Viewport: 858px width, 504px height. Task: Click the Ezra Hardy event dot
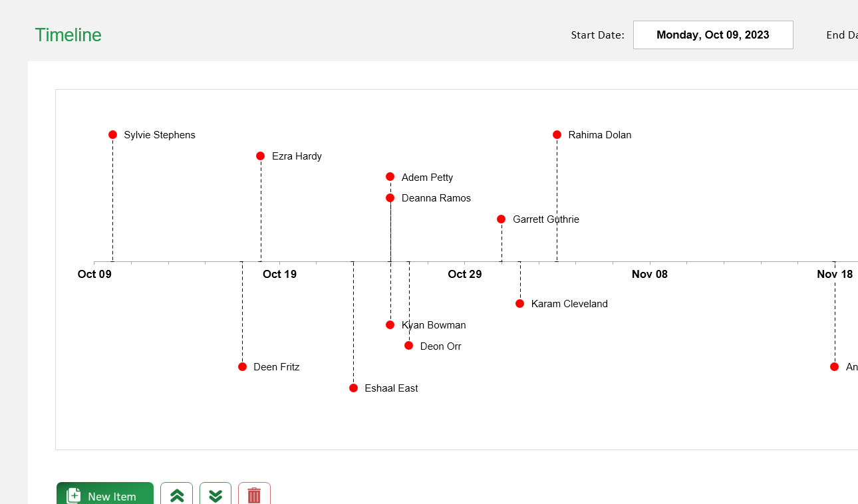[260, 156]
